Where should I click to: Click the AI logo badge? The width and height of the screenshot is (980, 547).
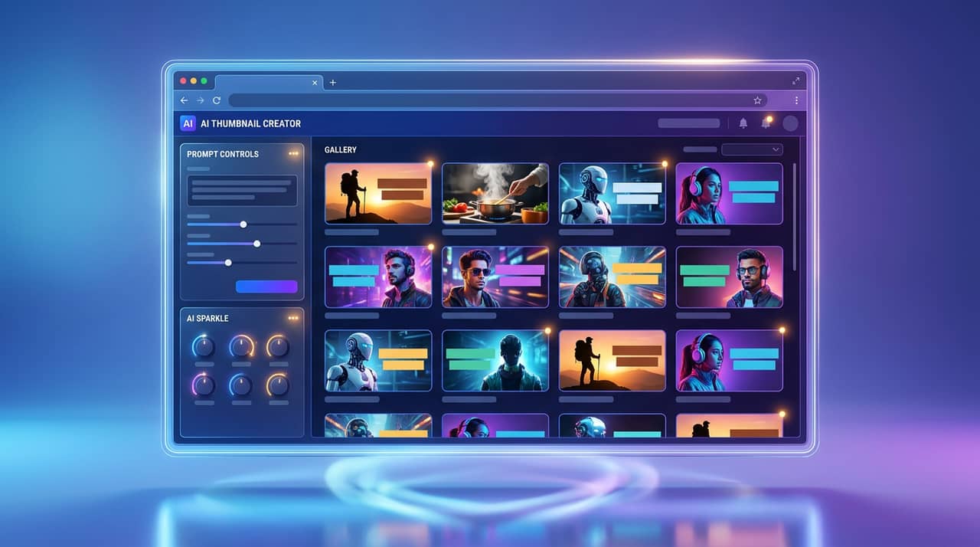188,123
